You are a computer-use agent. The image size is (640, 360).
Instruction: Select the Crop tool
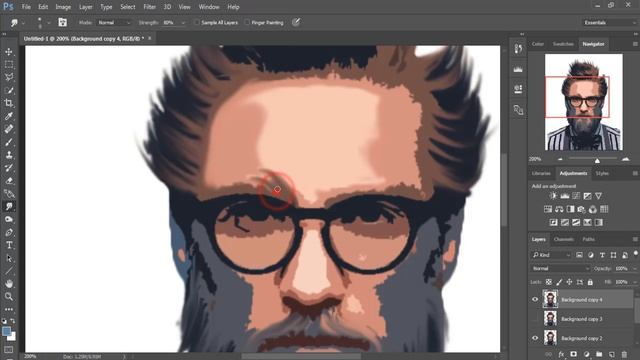tap(9, 103)
